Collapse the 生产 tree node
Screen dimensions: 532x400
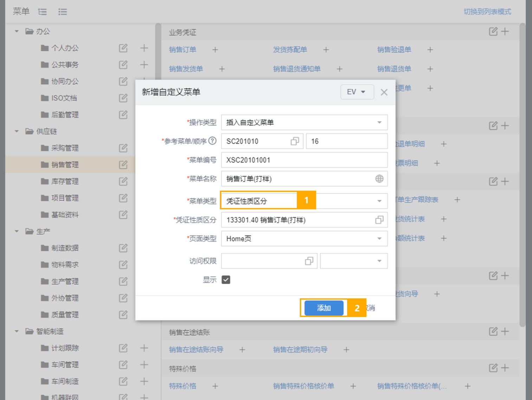pyautogui.click(x=17, y=231)
